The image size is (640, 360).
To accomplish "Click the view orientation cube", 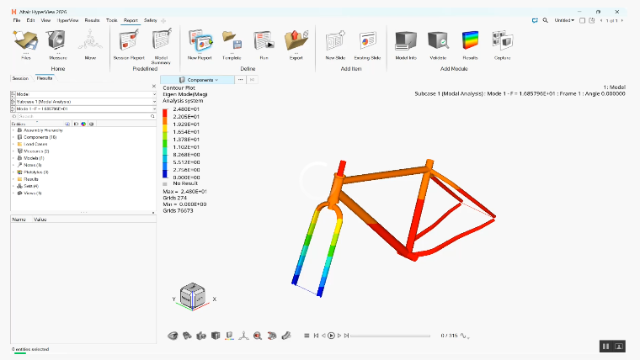I will coord(192,296).
